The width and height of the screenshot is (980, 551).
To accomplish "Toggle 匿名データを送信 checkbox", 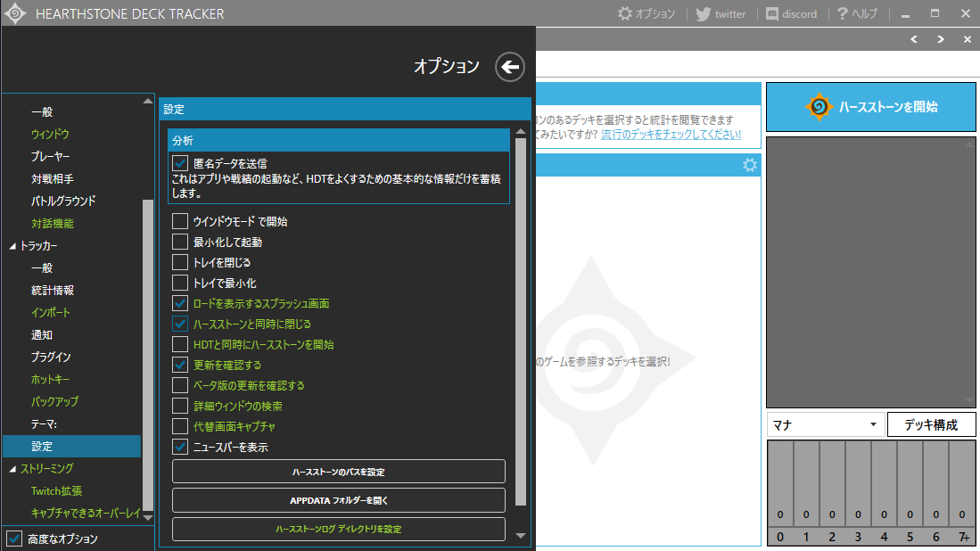I will pos(180,163).
